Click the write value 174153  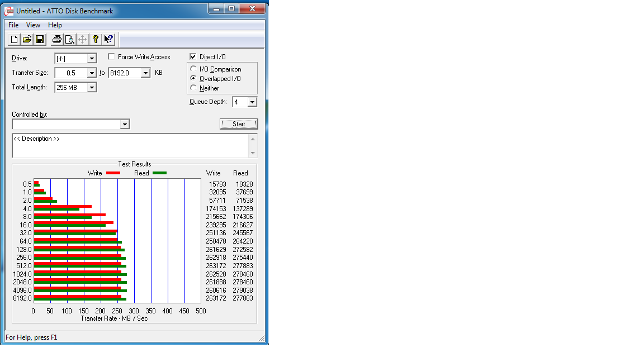216,209
